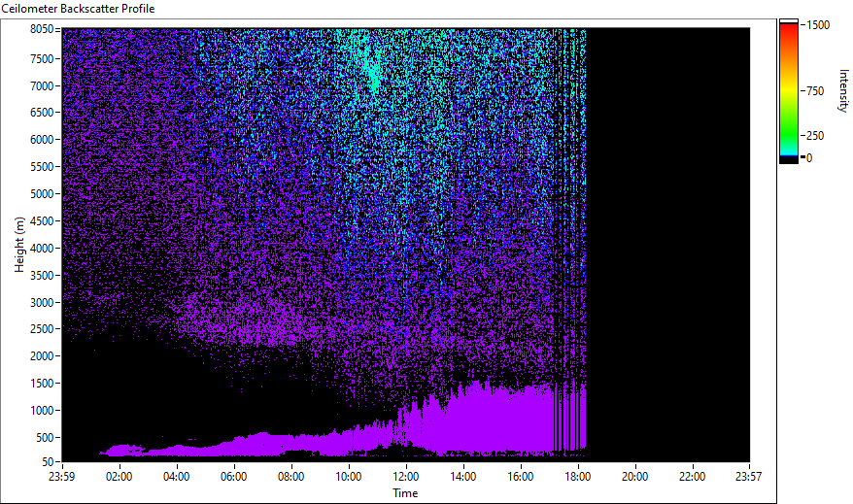Click the 12:00 time tick label

coord(406,477)
